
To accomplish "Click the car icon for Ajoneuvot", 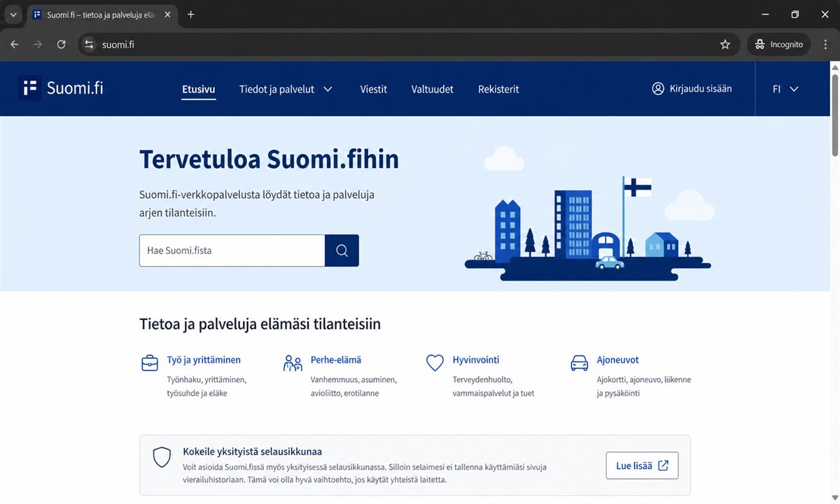I will click(x=580, y=363).
